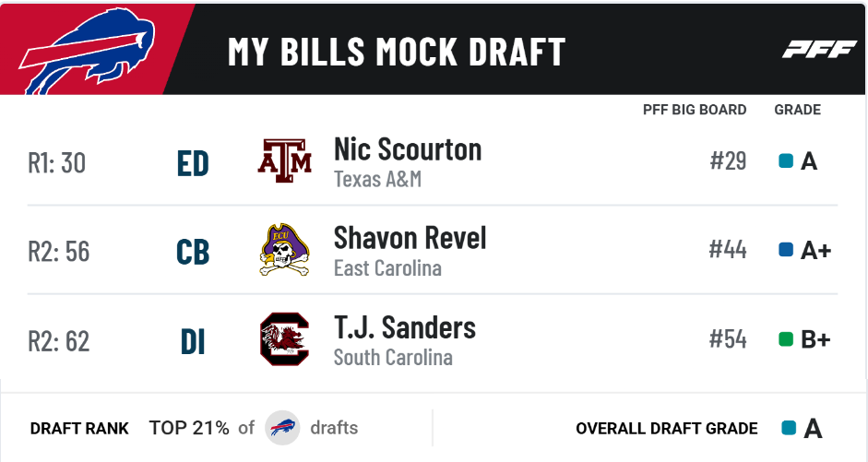The width and height of the screenshot is (868, 462).
Task: Click the #44 big board ranking
Action: tap(728, 250)
